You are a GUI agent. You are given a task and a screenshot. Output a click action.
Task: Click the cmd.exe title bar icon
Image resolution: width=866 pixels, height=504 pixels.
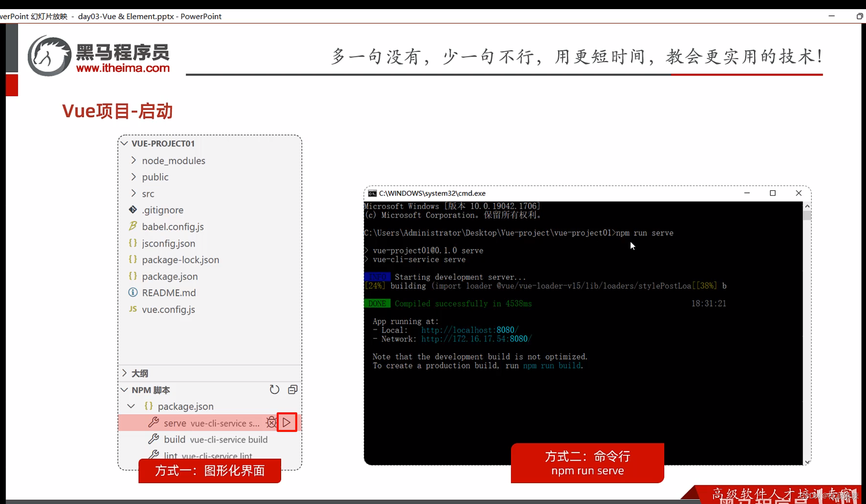pyautogui.click(x=372, y=193)
